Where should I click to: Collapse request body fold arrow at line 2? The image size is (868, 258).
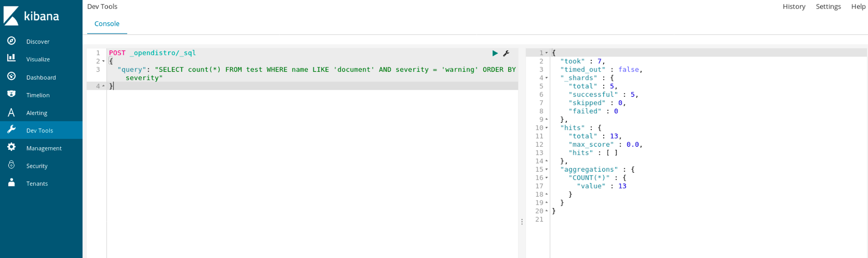click(104, 61)
